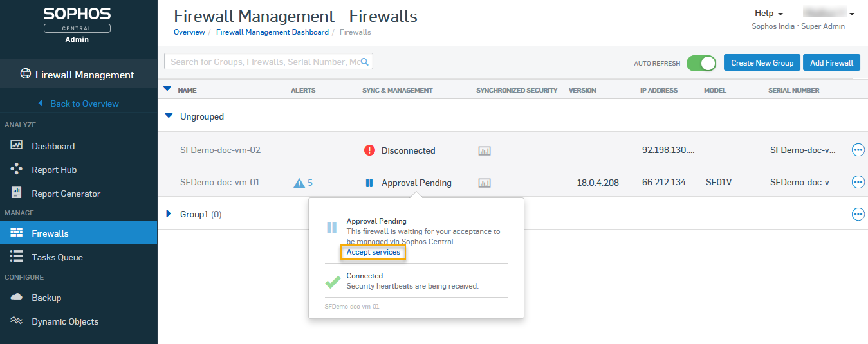The image size is (868, 344).
Task: Open the more options menu for SFDemo-doc-vm-01
Action: [858, 182]
